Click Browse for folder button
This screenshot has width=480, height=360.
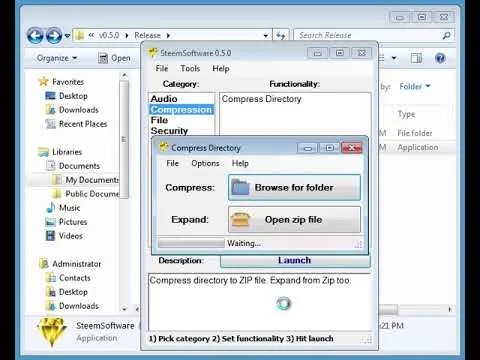tap(294, 187)
